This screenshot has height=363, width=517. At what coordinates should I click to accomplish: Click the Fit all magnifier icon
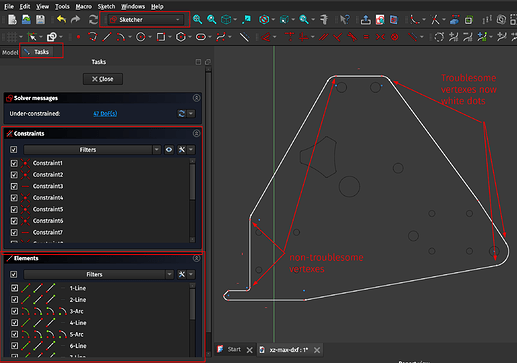point(197,20)
